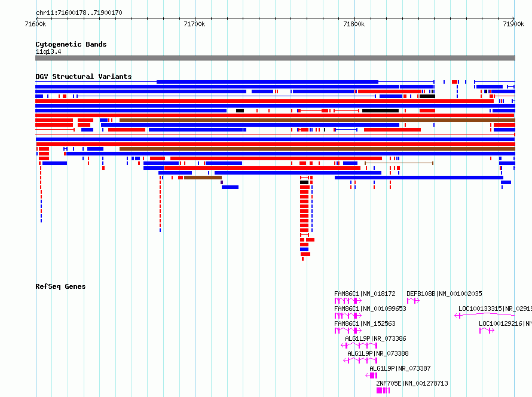Select the ALG1L9P|NR_073388 transcript label

tap(378, 353)
